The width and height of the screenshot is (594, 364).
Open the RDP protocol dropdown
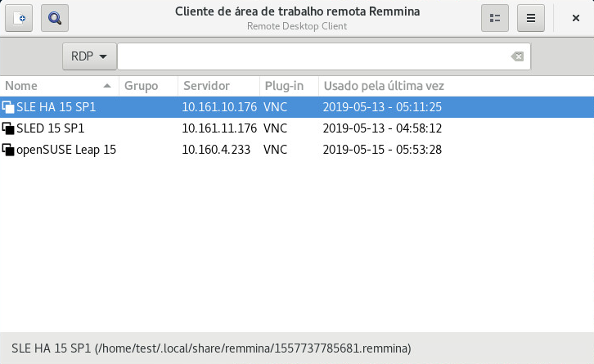(x=89, y=56)
